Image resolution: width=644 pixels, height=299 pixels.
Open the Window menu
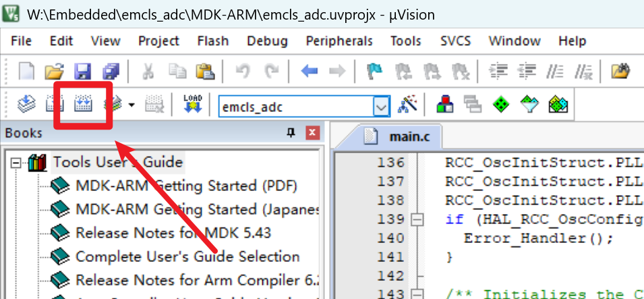click(x=515, y=40)
